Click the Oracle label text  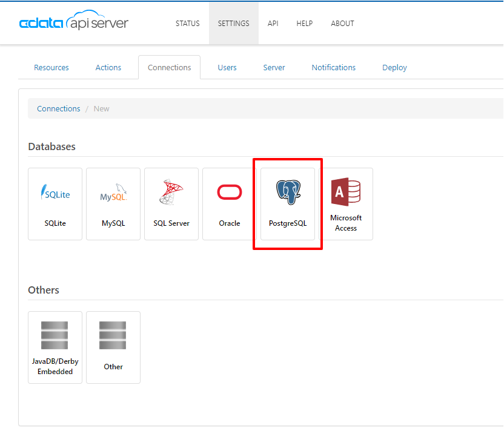[230, 223]
